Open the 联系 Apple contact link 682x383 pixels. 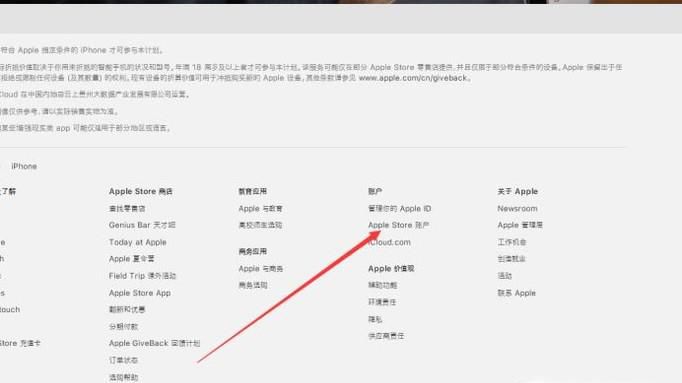(x=516, y=293)
